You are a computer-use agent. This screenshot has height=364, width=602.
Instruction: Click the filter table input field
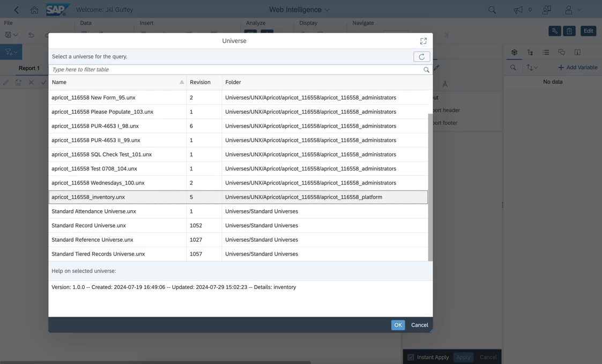click(236, 70)
